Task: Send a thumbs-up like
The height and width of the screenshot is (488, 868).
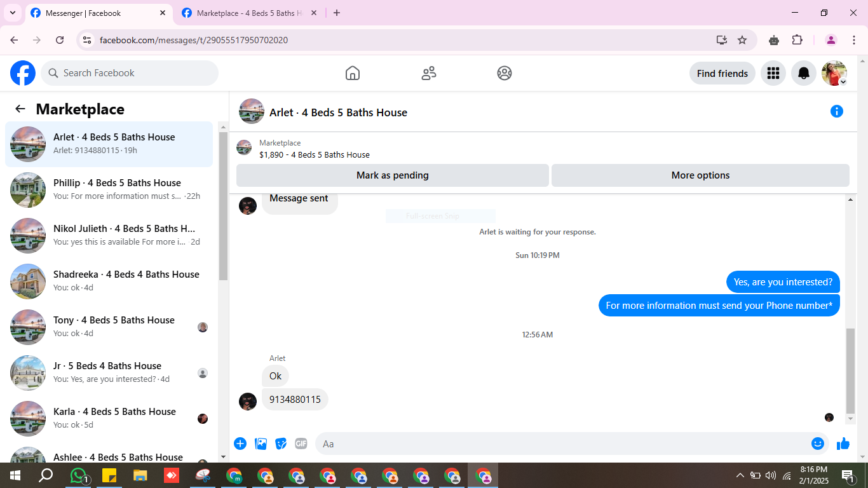Action: point(843,444)
